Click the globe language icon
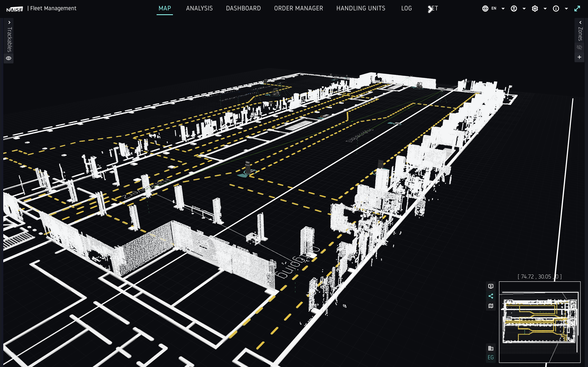The height and width of the screenshot is (367, 588). click(485, 9)
